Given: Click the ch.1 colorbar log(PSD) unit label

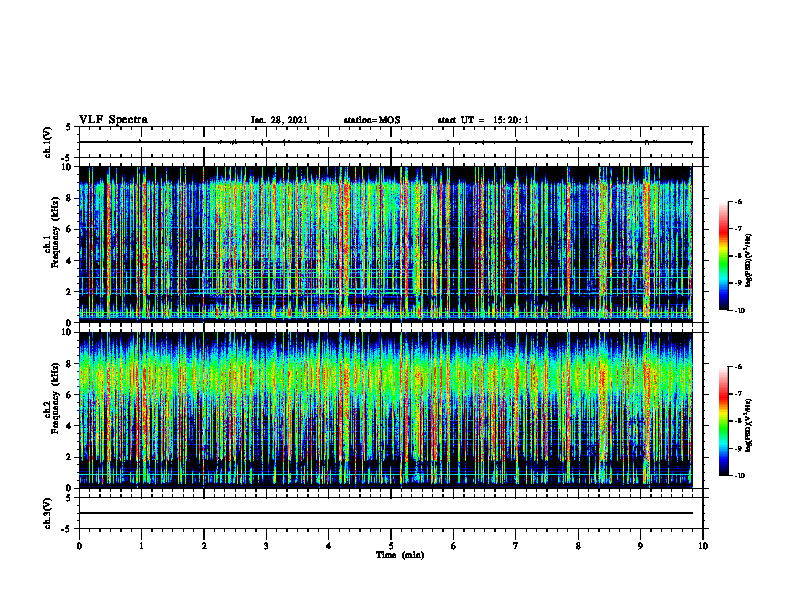Looking at the screenshot, I should click(x=749, y=261).
